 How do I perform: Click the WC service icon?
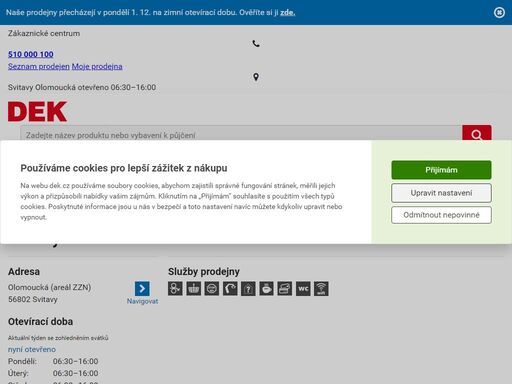point(303,289)
